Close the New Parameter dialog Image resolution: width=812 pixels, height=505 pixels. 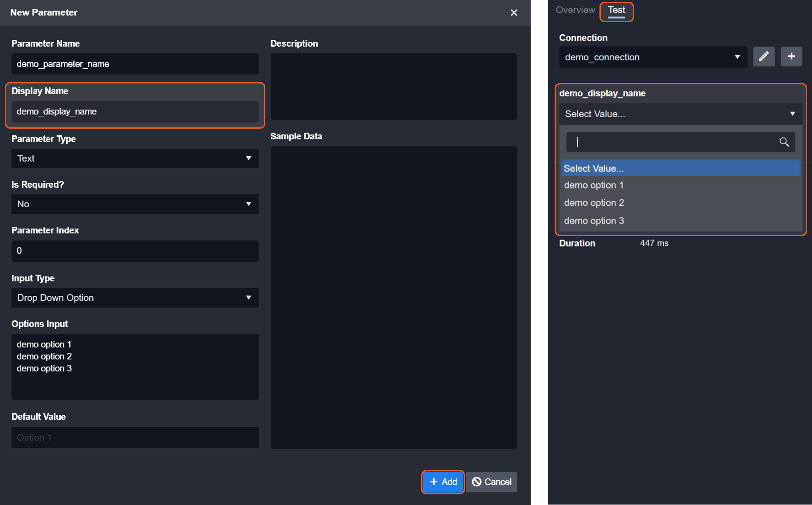tap(514, 13)
